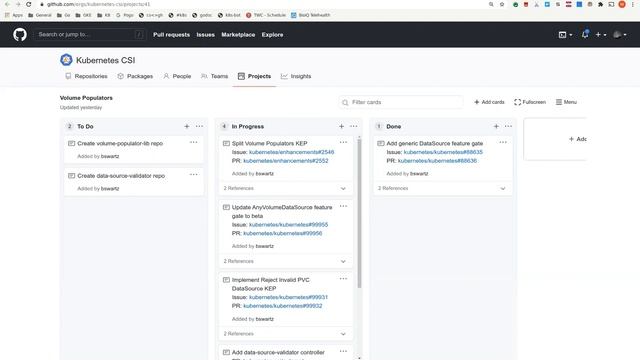Expand references of Implement Reject Invalid PVC card
Screen dimensions: 640x360
coord(343,334)
